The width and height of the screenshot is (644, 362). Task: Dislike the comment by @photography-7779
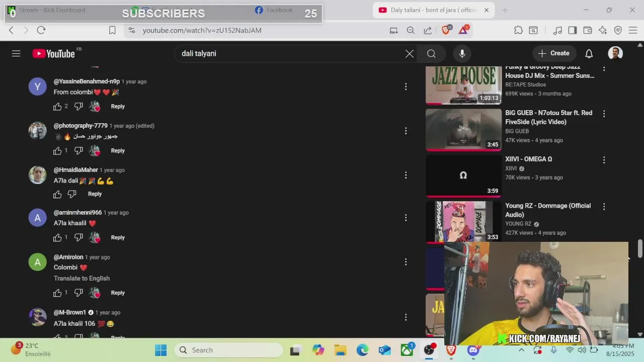tap(78, 150)
